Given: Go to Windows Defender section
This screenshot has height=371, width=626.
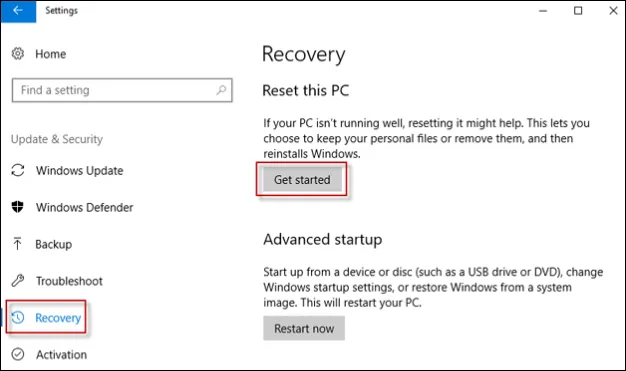Looking at the screenshot, I should tap(85, 207).
